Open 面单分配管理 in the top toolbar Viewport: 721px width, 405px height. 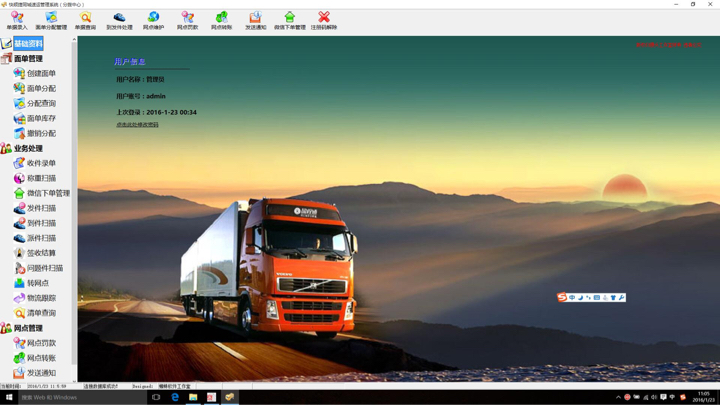(51, 21)
